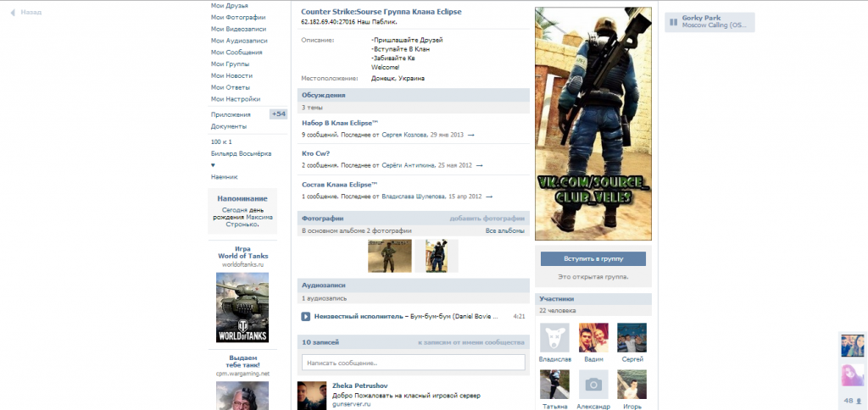The width and height of the screenshot is (868, 410).
Task: Open Мои Сообщения in the left menu
Action: click(239, 52)
